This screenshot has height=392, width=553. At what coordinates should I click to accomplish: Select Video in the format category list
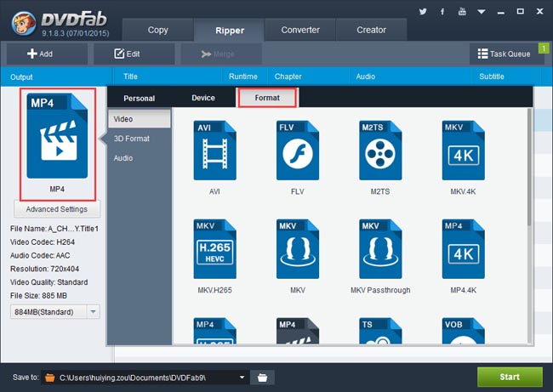click(x=140, y=119)
